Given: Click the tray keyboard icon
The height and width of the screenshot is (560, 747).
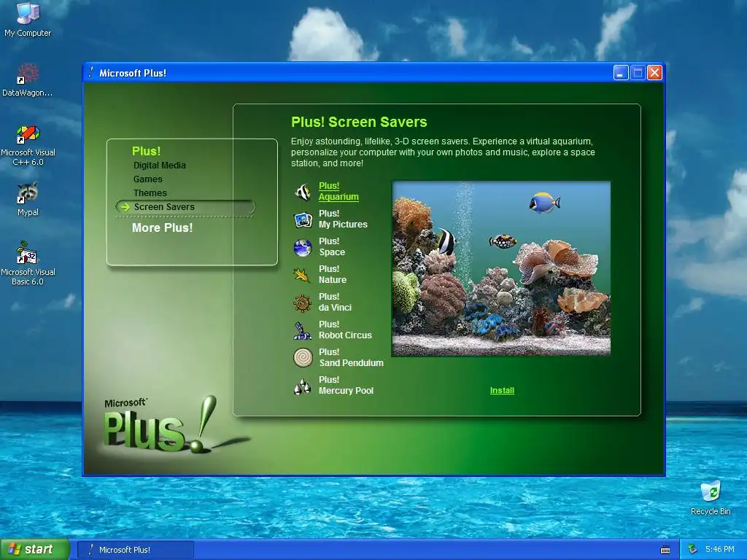Looking at the screenshot, I should click(665, 550).
